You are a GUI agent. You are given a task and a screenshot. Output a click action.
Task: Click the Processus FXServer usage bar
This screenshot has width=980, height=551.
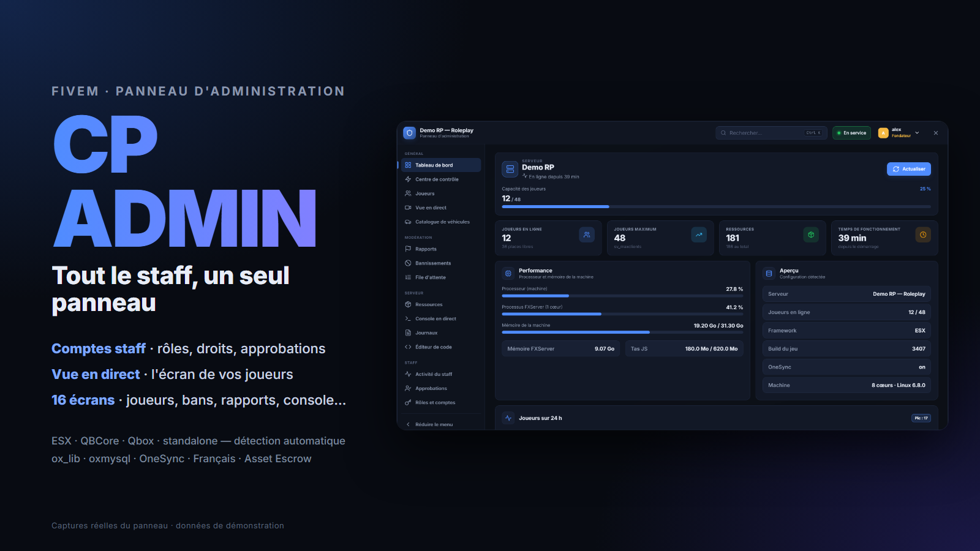coord(622,314)
